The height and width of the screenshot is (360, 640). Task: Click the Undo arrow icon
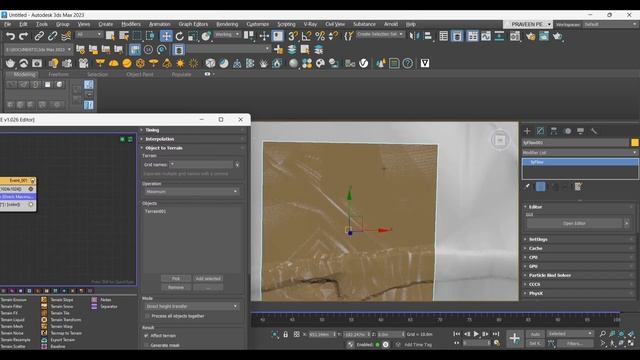(x=11, y=36)
